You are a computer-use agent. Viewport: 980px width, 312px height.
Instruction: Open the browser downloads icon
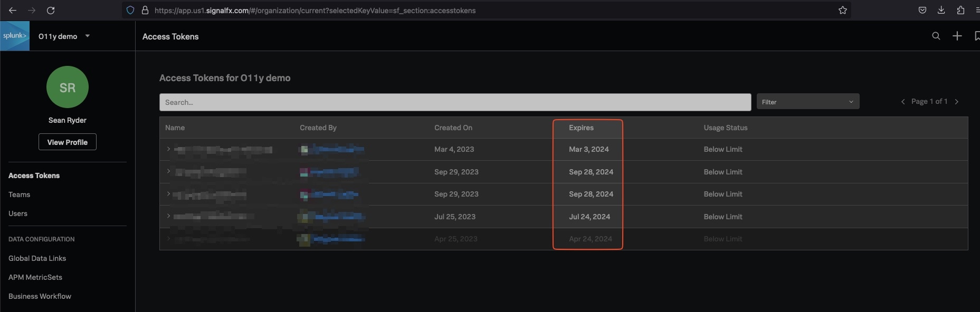click(x=941, y=11)
